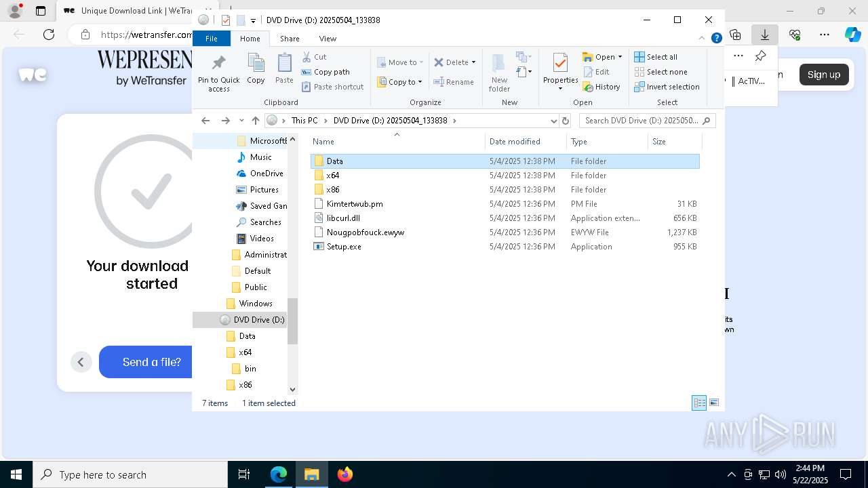Switch to the Share ribbon tab

[290, 39]
